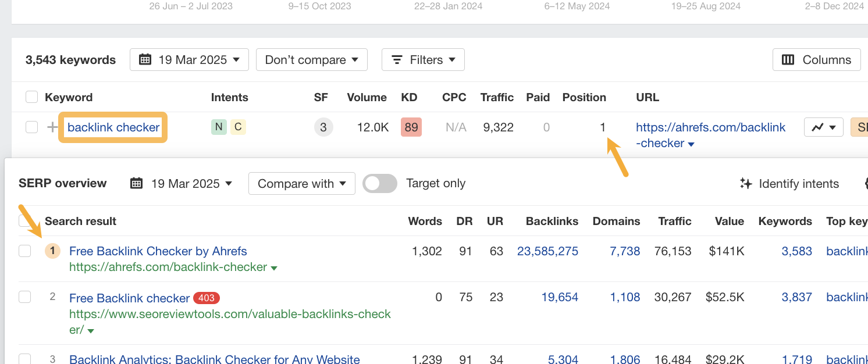Click the C intent badge
Viewport: 868px width, 364px height.
coord(238,127)
